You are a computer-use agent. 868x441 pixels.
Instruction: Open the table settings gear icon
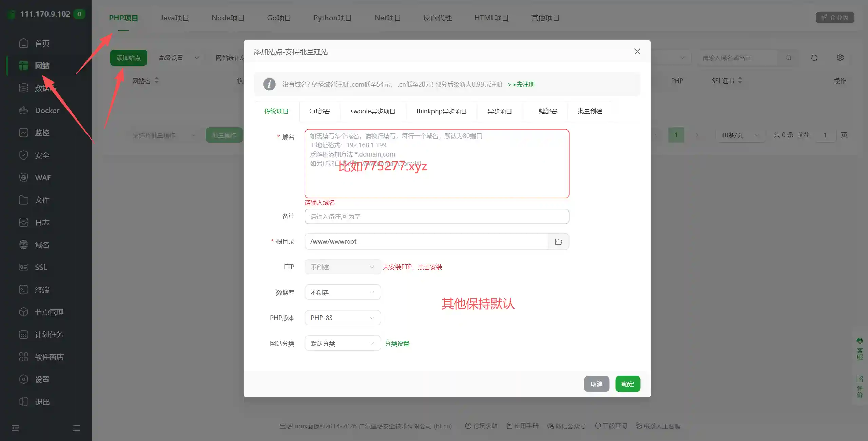click(840, 58)
